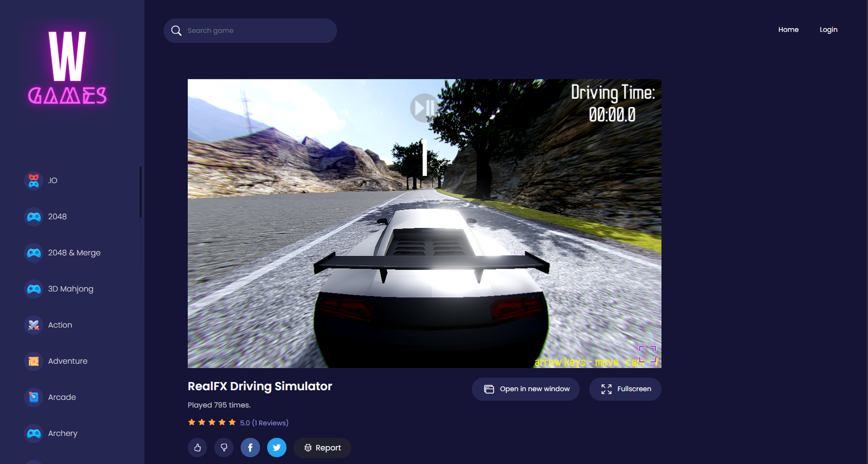The width and height of the screenshot is (868, 464).
Task: Open the 2048 category label
Action: [58, 217]
